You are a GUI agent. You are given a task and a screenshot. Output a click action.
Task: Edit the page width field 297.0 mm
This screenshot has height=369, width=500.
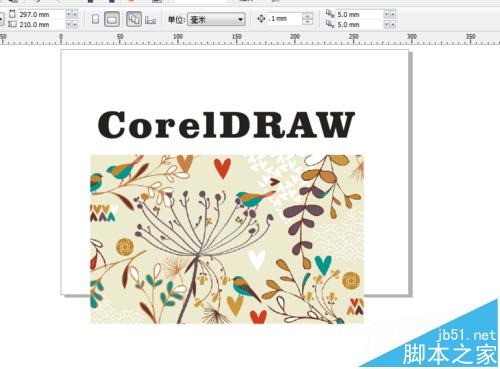click(41, 14)
